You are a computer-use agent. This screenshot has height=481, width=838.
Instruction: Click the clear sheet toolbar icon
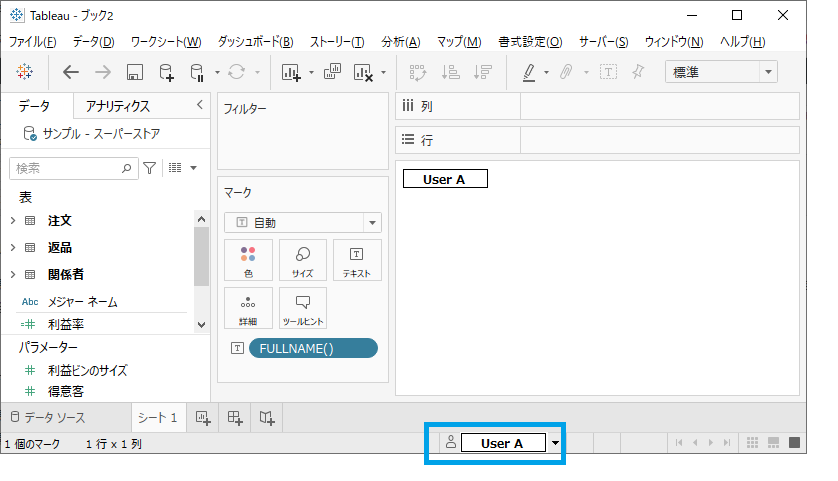click(x=363, y=72)
